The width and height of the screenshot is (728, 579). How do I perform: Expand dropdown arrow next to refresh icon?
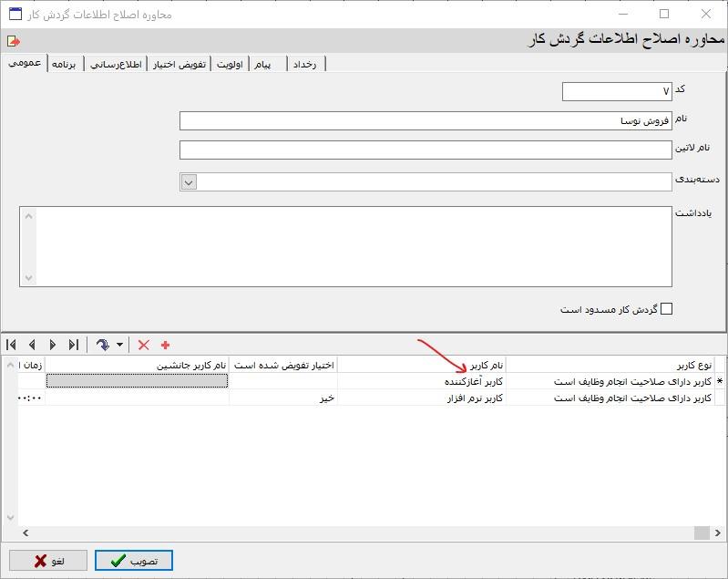pos(119,346)
